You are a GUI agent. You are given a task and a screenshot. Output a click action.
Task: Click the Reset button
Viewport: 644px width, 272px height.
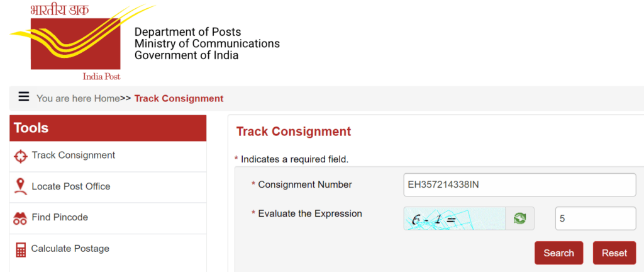614,253
